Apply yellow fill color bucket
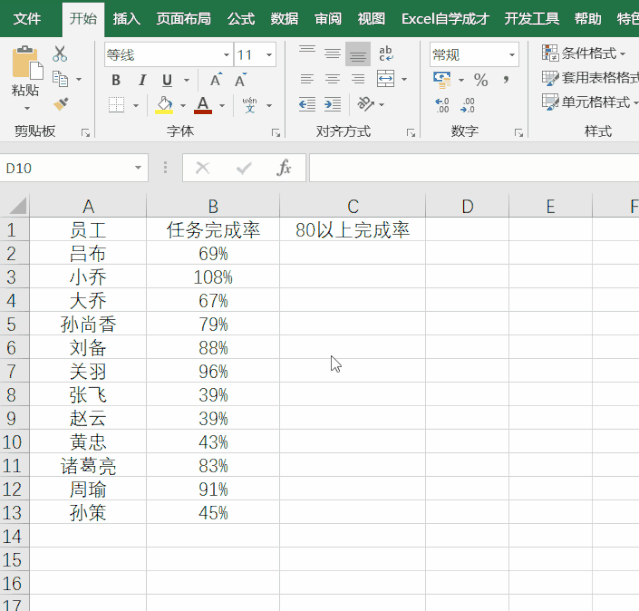Viewport: 639px width, 611px height. pyautogui.click(x=164, y=105)
